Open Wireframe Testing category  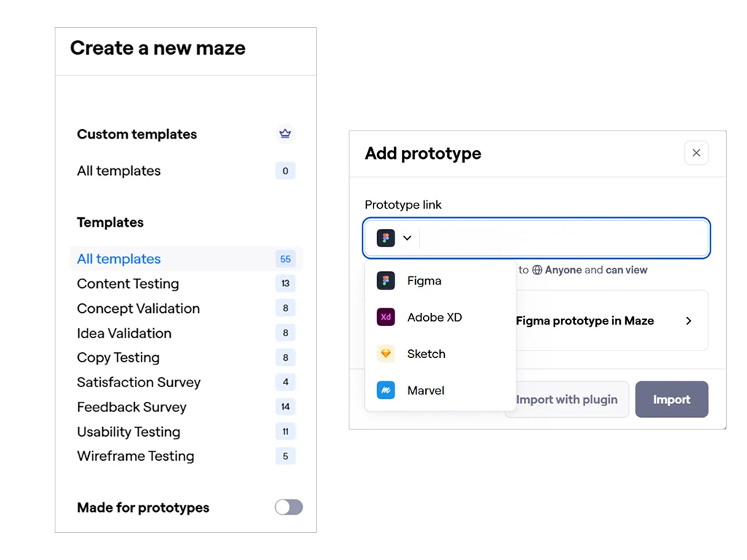(136, 456)
